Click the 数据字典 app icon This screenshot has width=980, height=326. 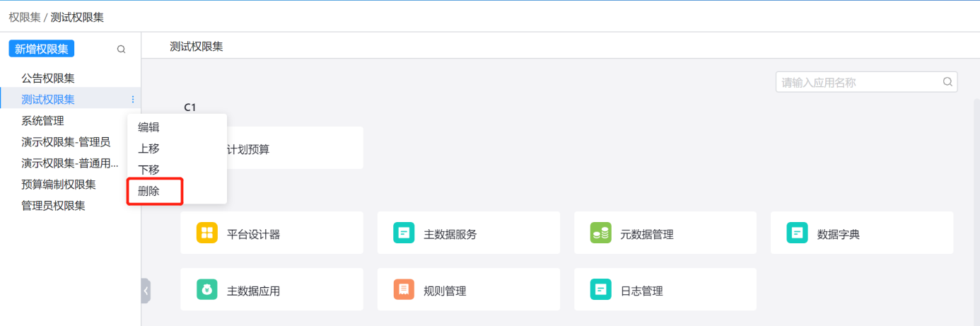pyautogui.click(x=797, y=233)
